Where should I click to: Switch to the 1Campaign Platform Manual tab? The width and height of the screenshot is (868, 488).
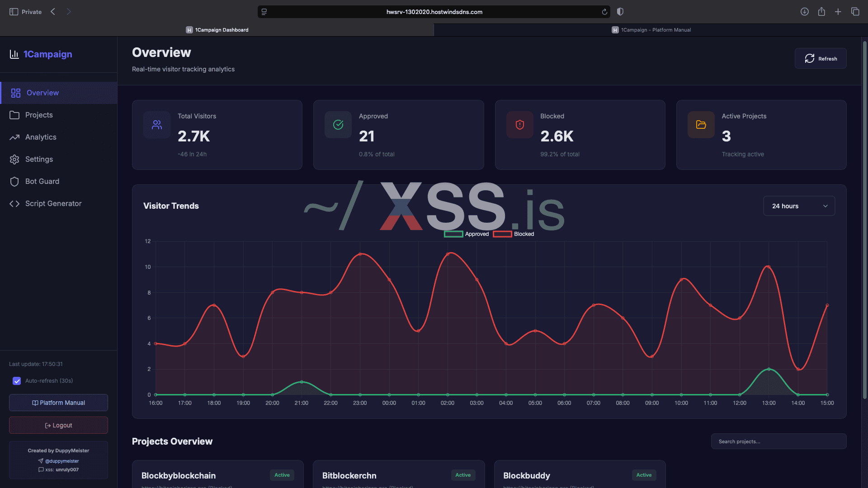(651, 30)
